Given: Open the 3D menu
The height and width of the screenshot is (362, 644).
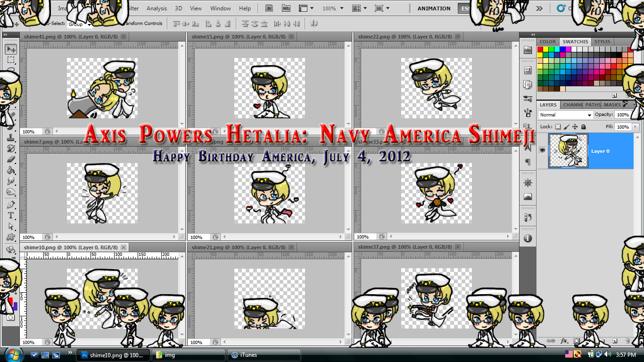Looking at the screenshot, I should click(x=178, y=8).
